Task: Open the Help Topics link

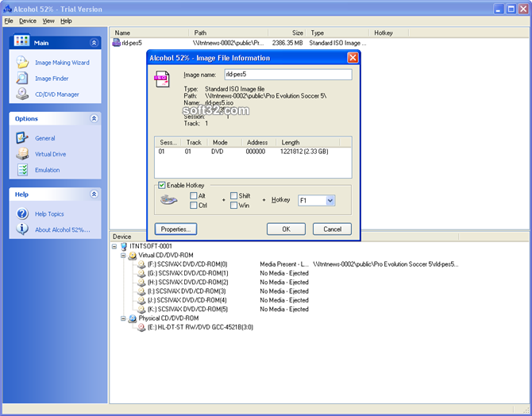Action: pos(49,214)
